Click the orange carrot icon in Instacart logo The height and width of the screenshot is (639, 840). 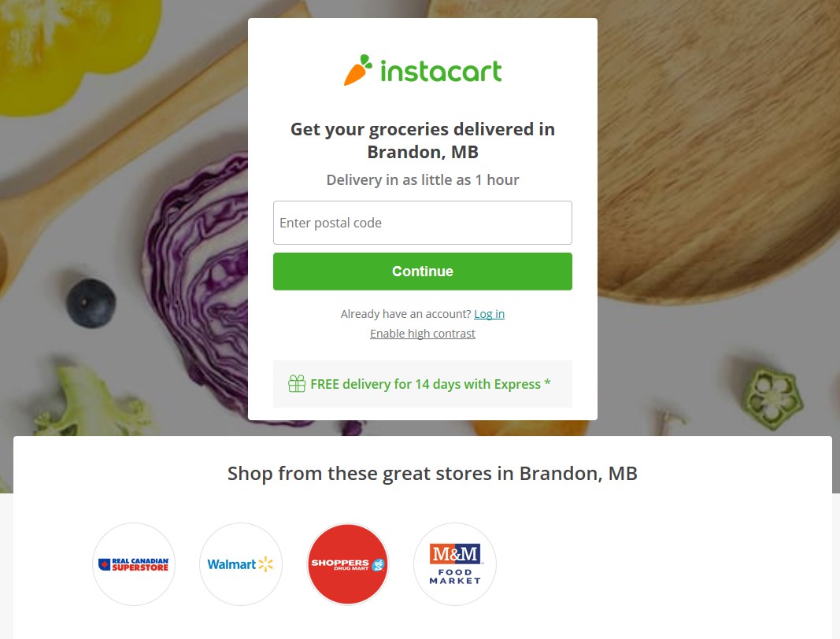pos(357,70)
